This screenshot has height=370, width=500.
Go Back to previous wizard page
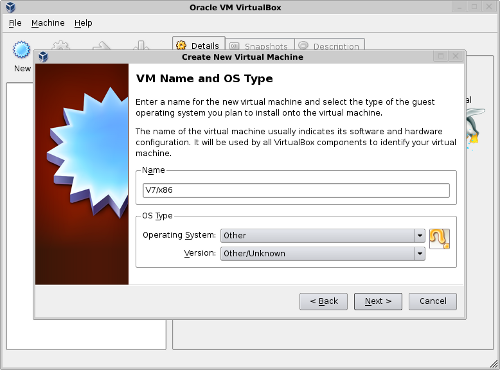323,301
